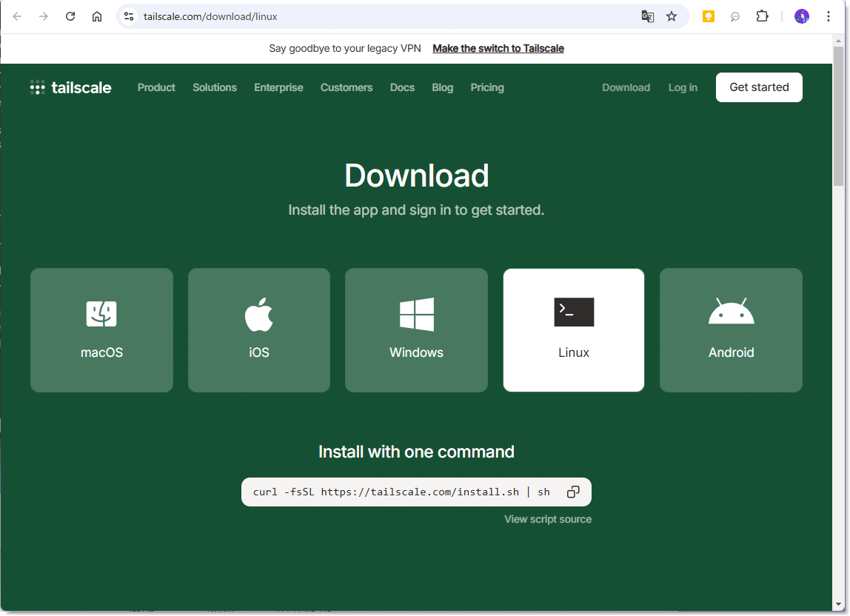Image resolution: width=850 pixels, height=616 pixels.
Task: Click the Install with one command heading
Action: point(416,452)
